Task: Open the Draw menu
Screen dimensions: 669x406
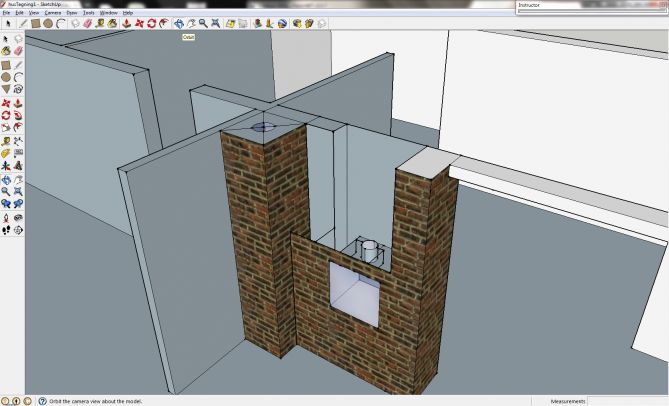Action: click(x=71, y=12)
